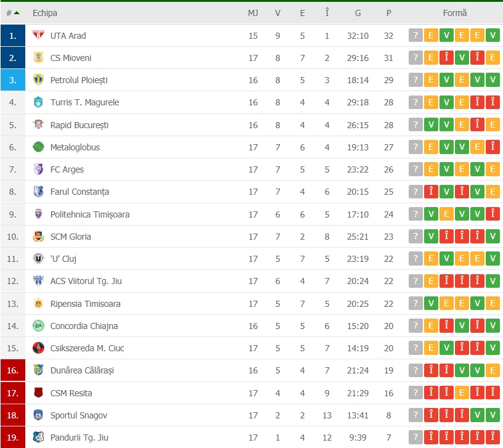
Task: Click the CS Mioveni club logo
Action: [38, 58]
